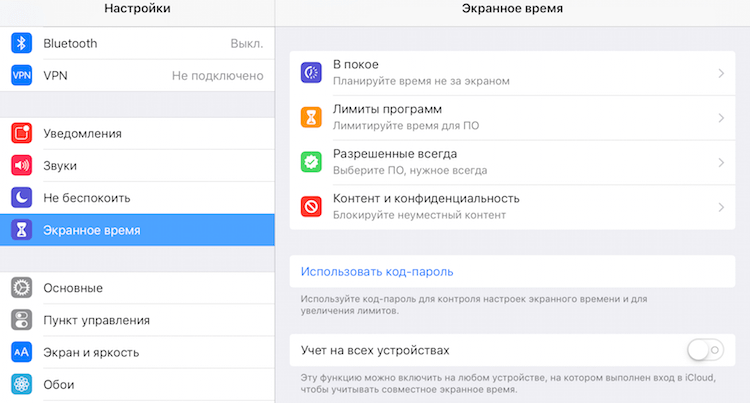
Task: Tap the VPN status Не подключено
Action: point(218,76)
